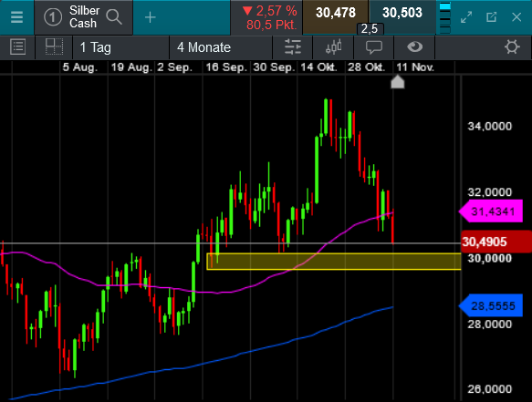Toggle the market depth ladder icon
This screenshot has width=532, height=402.
(444, 17)
